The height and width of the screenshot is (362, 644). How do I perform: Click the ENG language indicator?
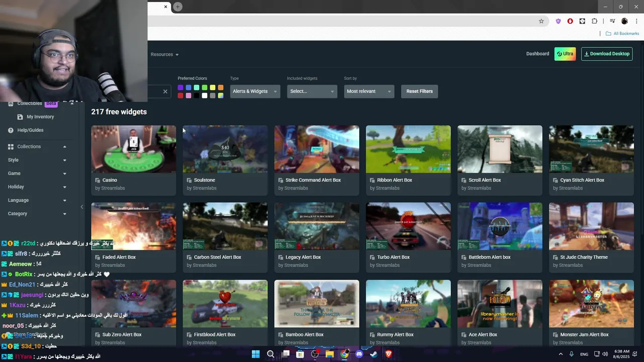tap(584, 354)
